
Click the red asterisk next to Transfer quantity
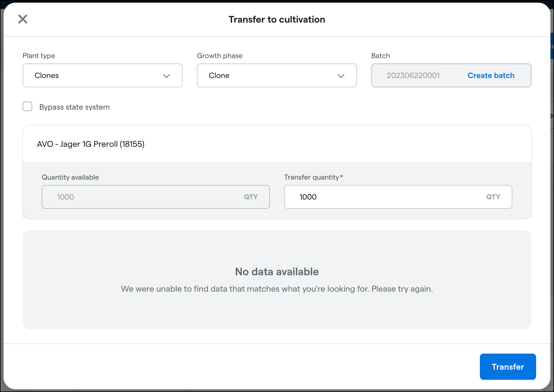coord(341,176)
